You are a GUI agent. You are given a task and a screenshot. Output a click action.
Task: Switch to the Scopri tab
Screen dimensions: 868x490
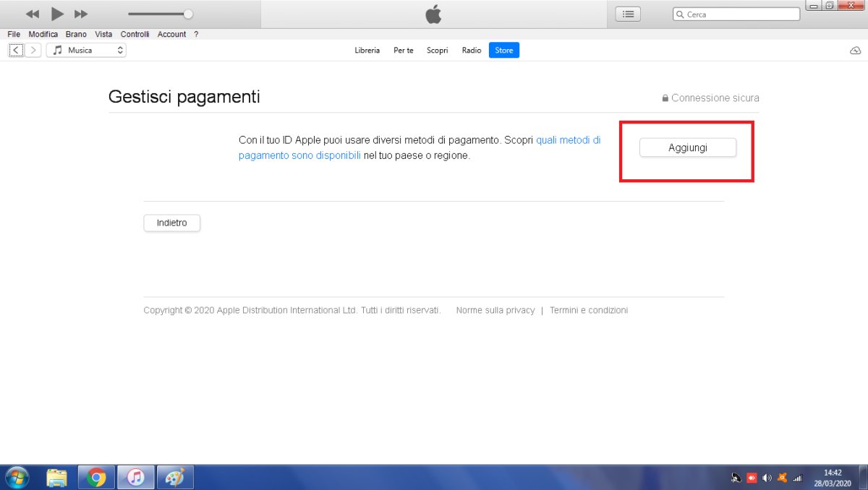click(438, 50)
